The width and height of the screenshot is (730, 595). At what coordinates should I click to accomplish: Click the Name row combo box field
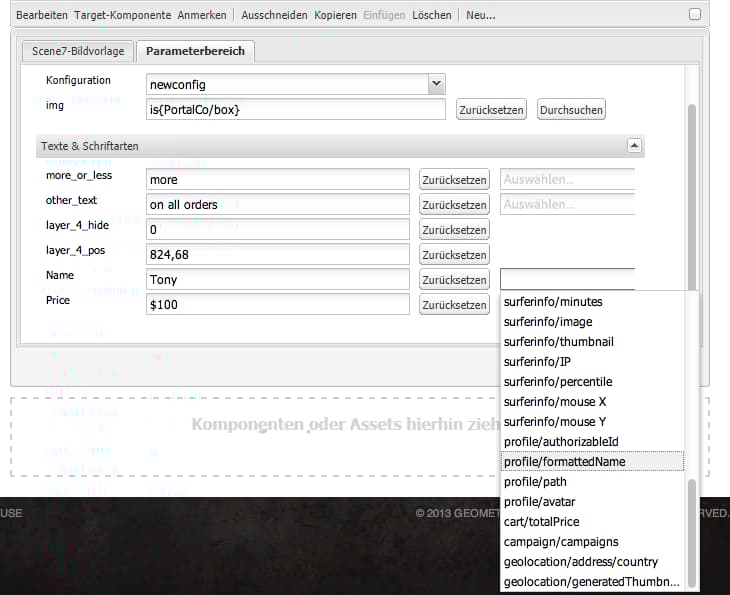click(568, 279)
